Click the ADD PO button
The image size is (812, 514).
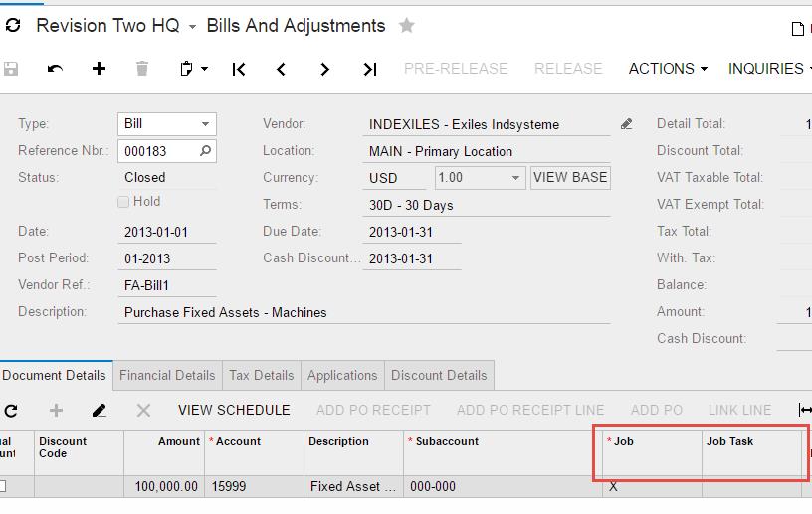pos(656,410)
